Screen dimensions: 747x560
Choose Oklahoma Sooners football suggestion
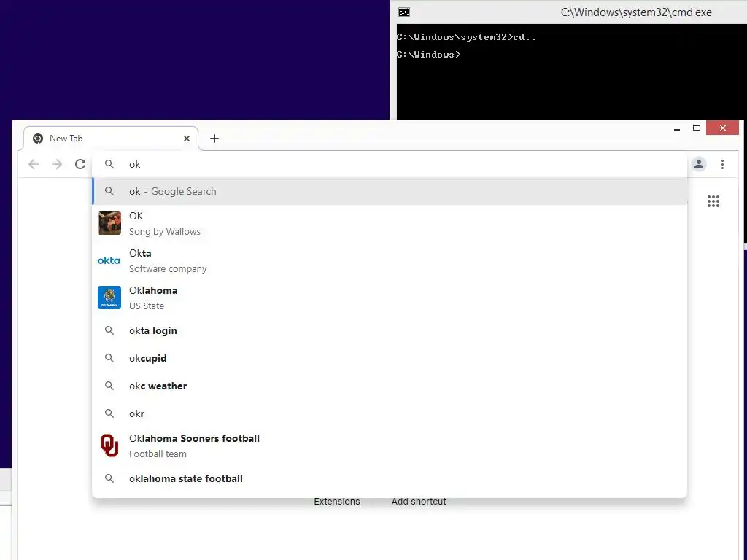[390, 446]
